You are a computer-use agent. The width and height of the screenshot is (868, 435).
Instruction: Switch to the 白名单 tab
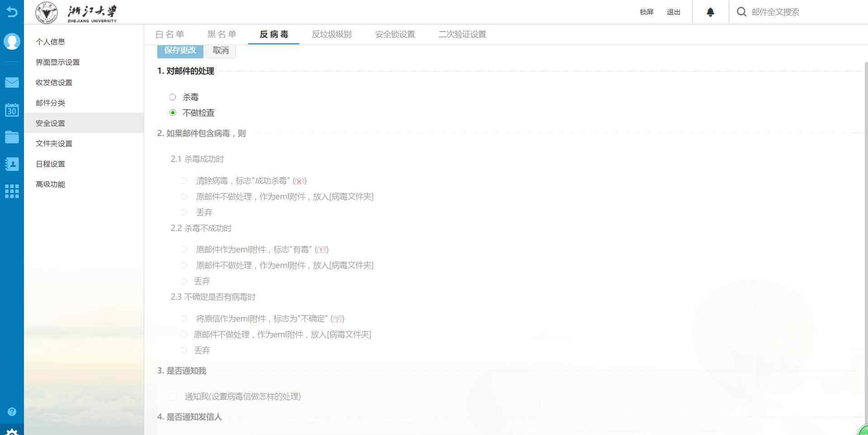click(170, 34)
